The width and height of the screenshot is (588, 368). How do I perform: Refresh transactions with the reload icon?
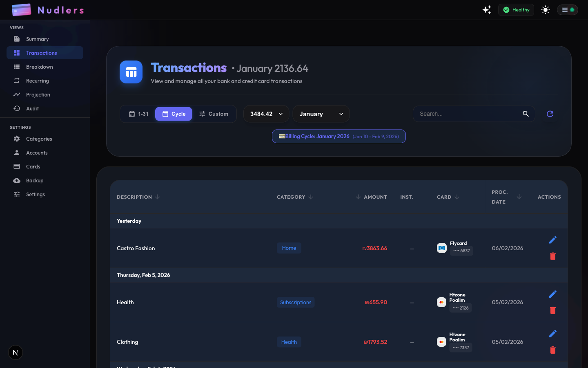tap(550, 114)
